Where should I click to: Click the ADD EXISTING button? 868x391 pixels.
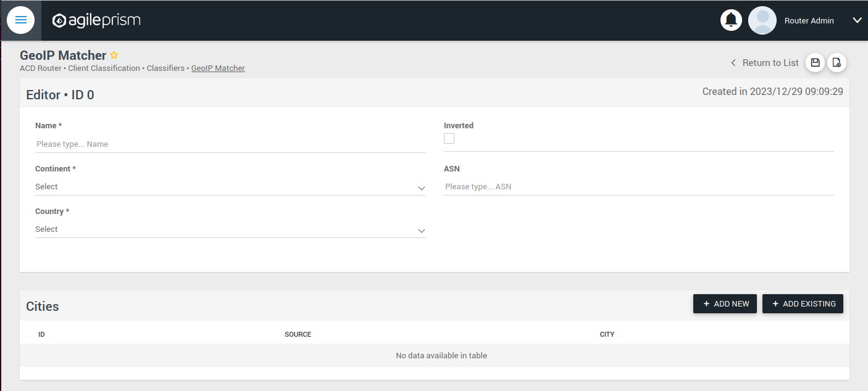point(803,303)
